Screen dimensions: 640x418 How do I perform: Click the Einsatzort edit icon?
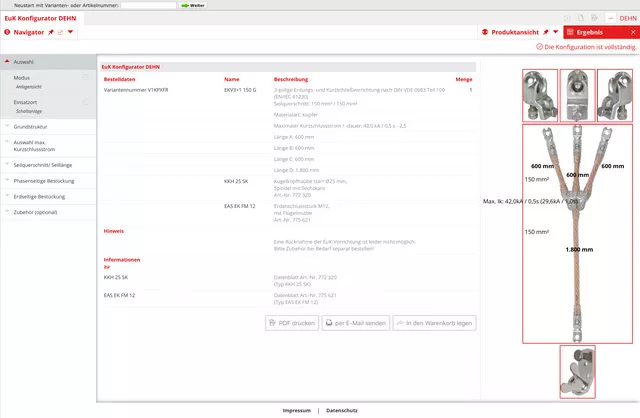(x=86, y=103)
